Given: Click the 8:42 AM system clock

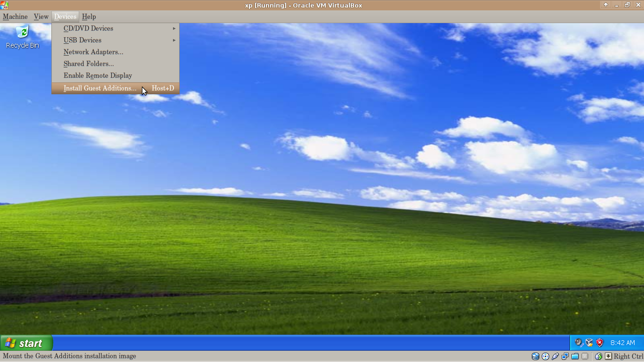Looking at the screenshot, I should 623,343.
